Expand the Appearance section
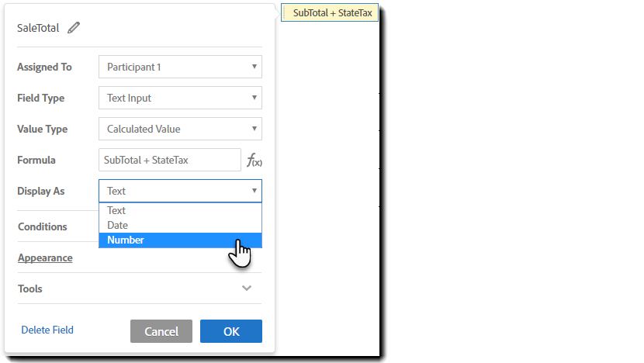The width and height of the screenshot is (644, 363). tap(45, 258)
